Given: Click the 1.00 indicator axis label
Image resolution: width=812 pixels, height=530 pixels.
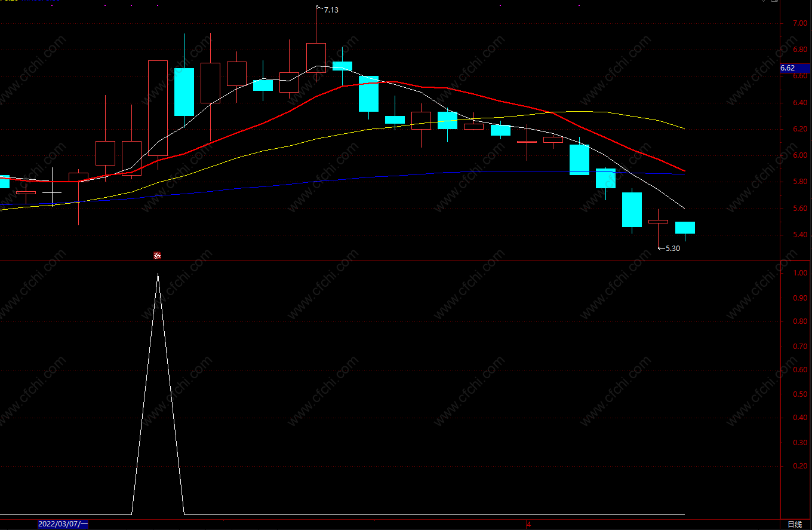Looking at the screenshot, I should 800,273.
